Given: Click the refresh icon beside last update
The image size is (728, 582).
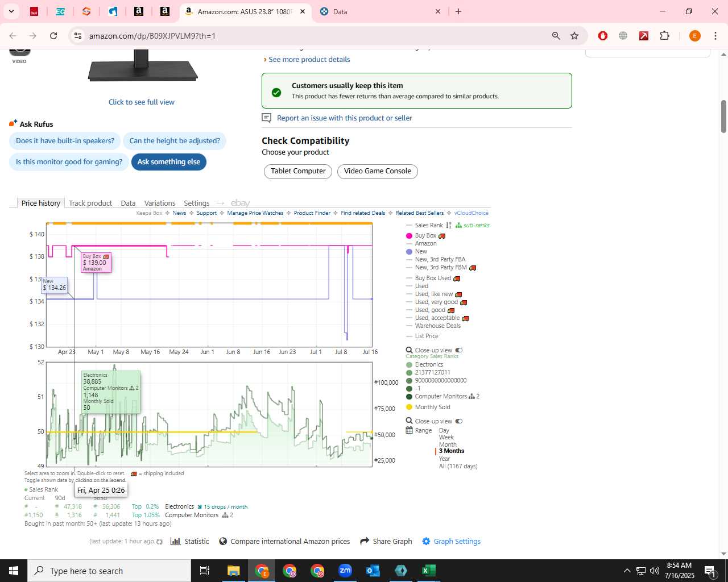Looking at the screenshot, I should point(159,542).
